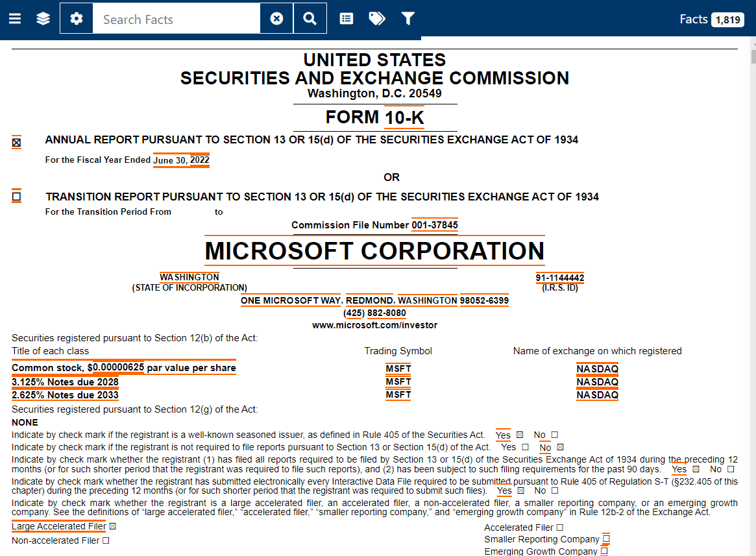Select the MICROSOFT CORPORATION registrant name
756x556 pixels.
click(374, 251)
